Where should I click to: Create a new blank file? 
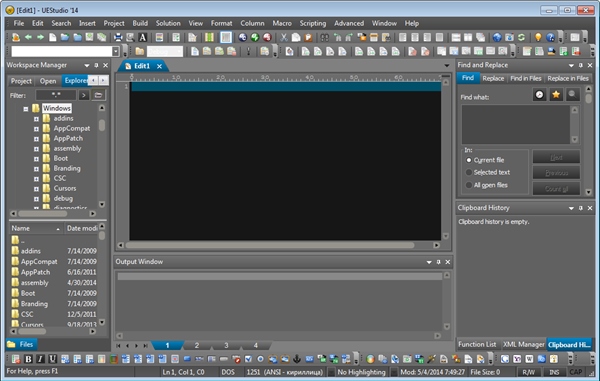coord(53,37)
